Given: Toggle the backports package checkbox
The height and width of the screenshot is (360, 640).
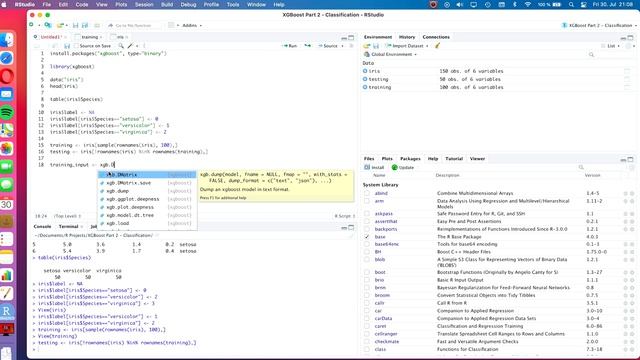Looking at the screenshot, I should pos(367,229).
